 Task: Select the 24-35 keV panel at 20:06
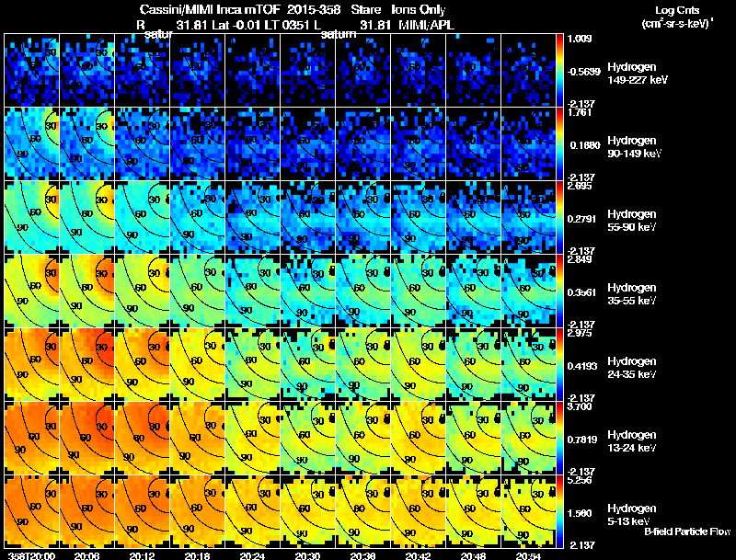[86, 365]
